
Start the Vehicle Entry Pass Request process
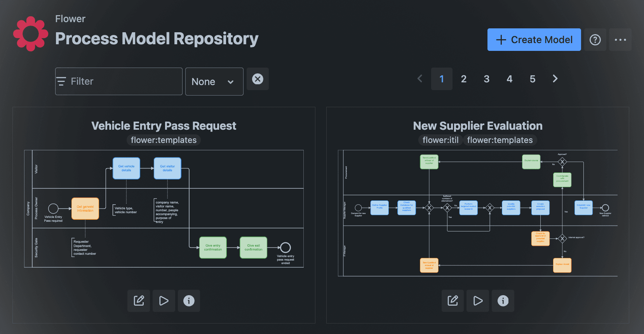click(x=164, y=301)
